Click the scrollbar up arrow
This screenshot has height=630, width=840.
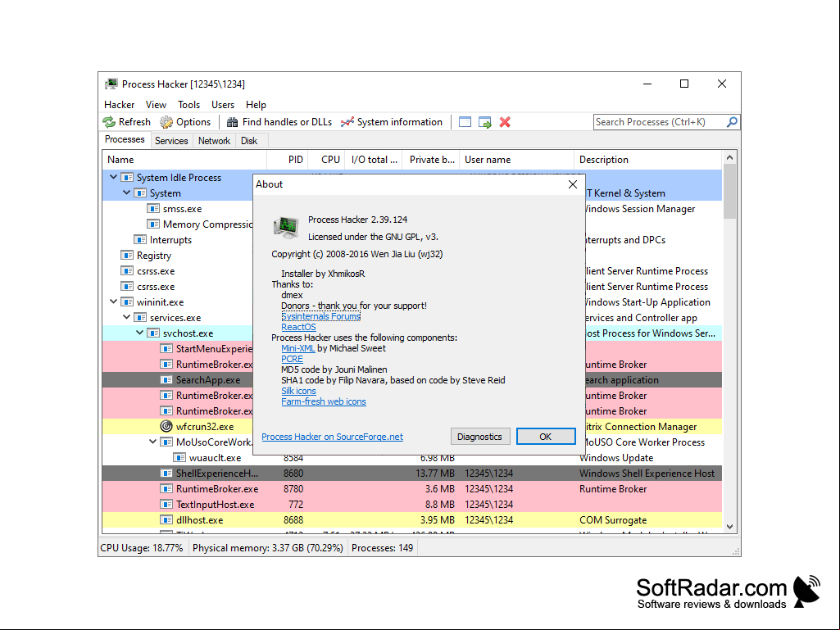729,157
